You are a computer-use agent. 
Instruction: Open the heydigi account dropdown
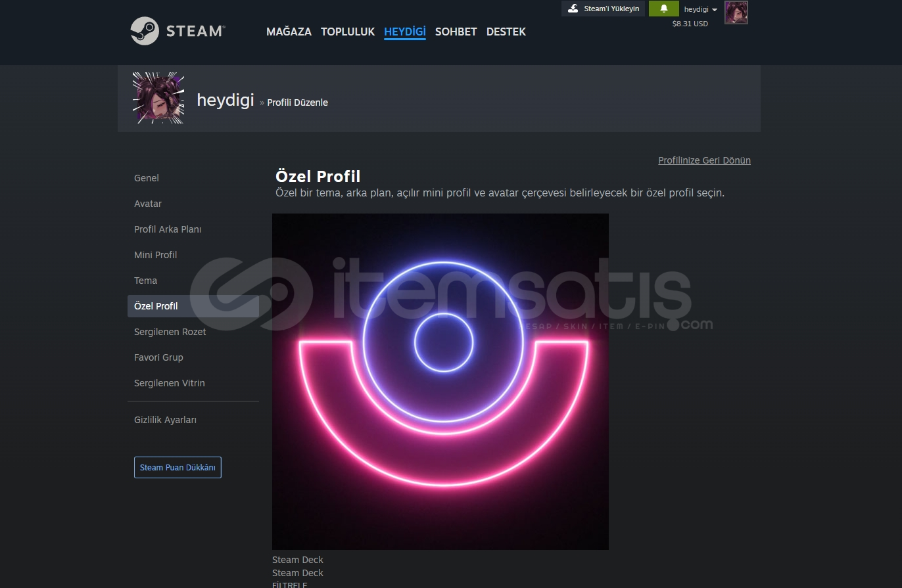click(700, 9)
